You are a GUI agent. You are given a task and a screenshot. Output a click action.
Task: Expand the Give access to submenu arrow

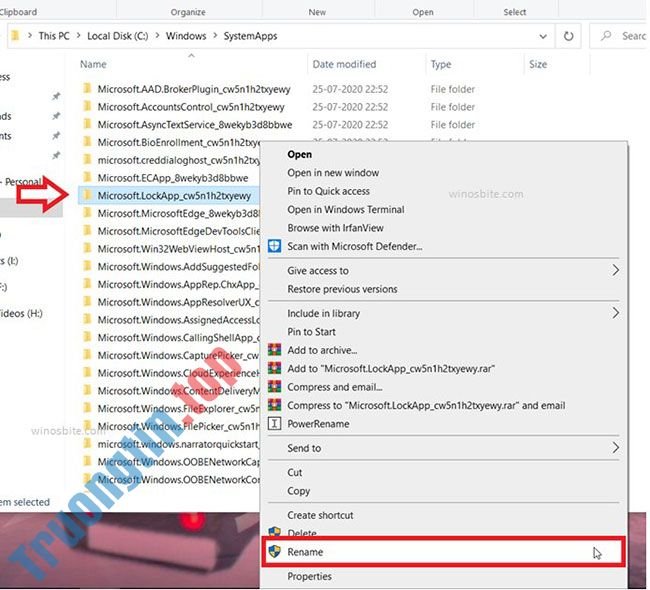616,270
